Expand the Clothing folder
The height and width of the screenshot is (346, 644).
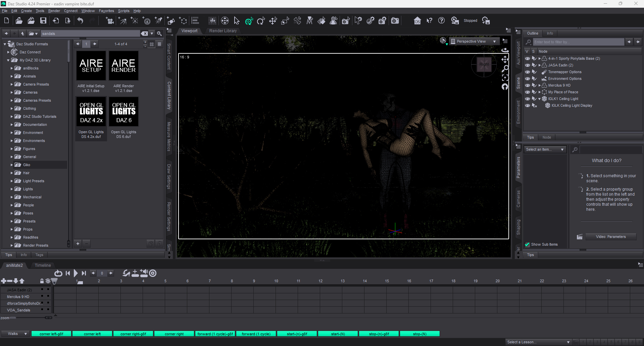12,108
